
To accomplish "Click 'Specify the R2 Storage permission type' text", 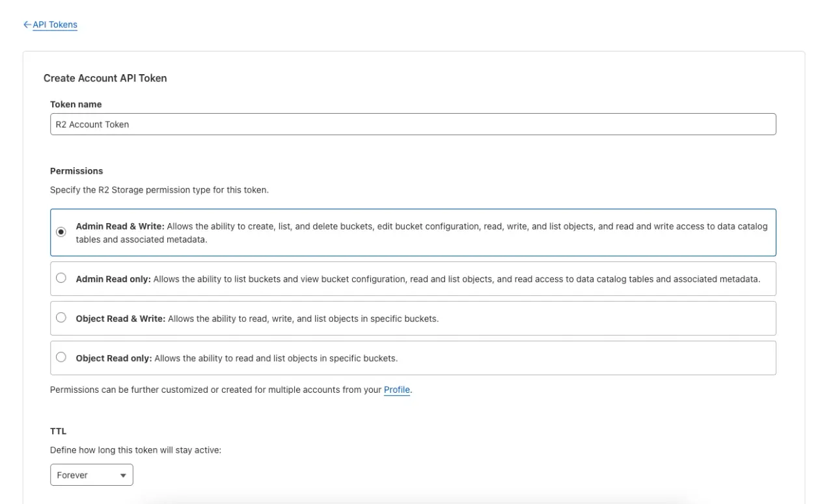I will pyautogui.click(x=159, y=191).
